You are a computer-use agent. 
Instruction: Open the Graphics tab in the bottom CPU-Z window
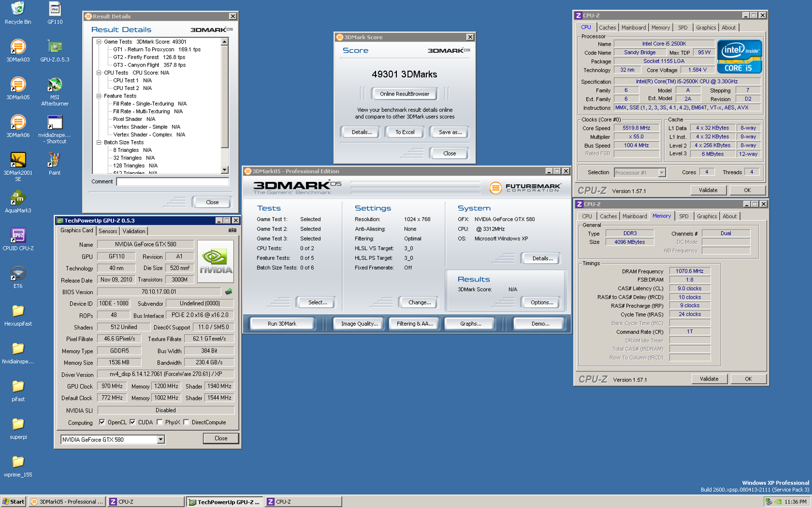point(707,216)
